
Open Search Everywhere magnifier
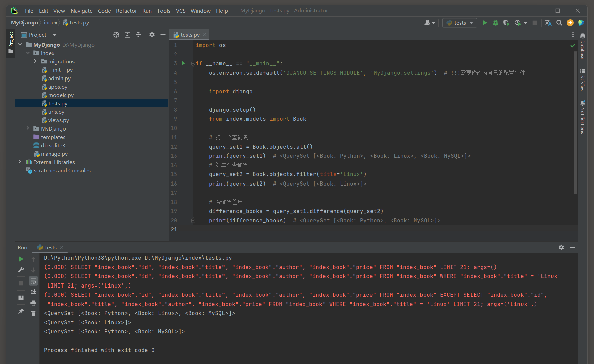[559, 23]
